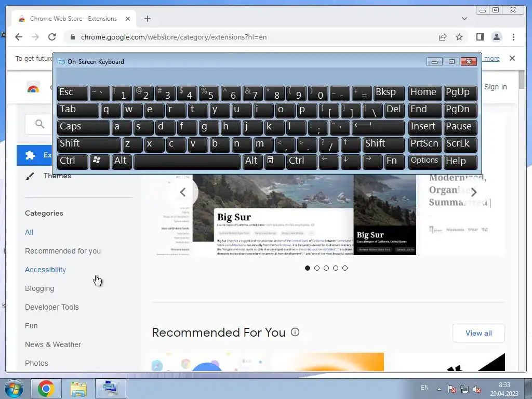532x399 pixels.
Task: Open the Blogging category
Action: [x=39, y=288]
